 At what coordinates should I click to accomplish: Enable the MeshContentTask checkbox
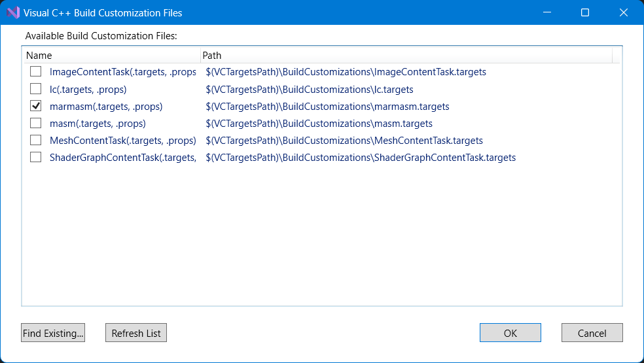point(36,140)
